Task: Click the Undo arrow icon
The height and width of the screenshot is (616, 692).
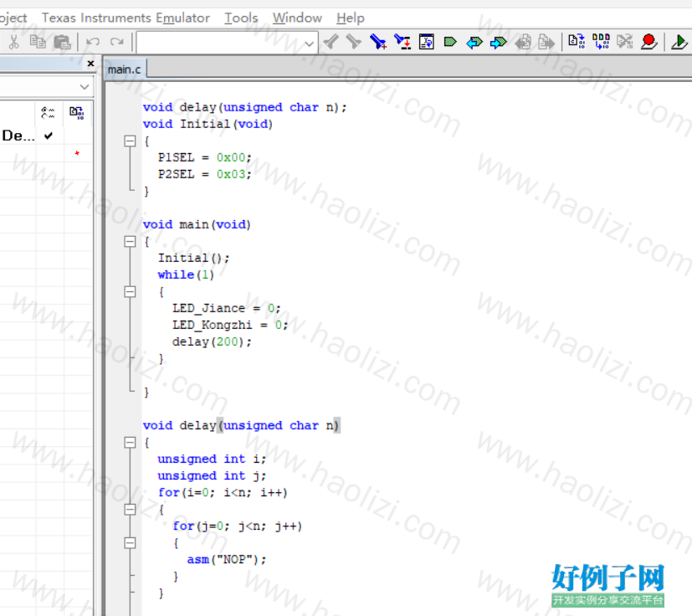Action: pyautogui.click(x=93, y=42)
